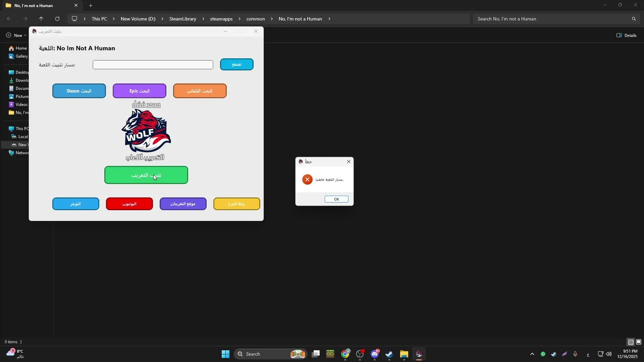Screen dimensions: 644x362
Task: Click the Steam search button
Action: click(79, 91)
